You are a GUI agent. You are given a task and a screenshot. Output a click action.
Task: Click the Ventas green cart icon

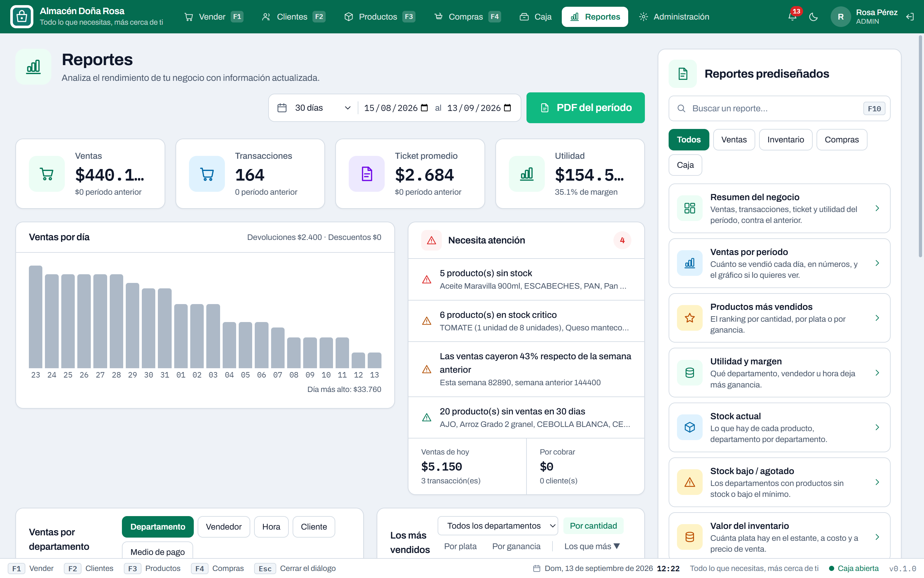(47, 174)
